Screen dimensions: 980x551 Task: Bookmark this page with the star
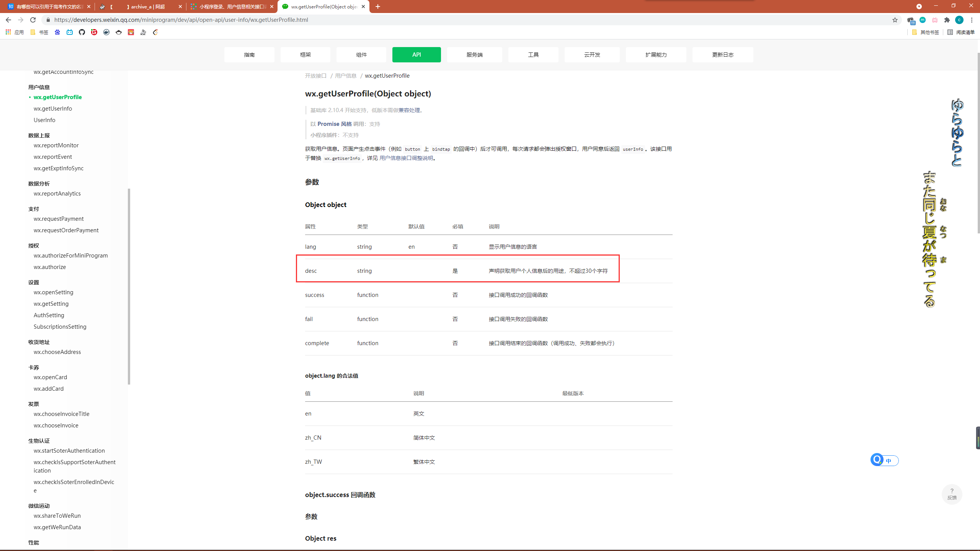pyautogui.click(x=895, y=20)
